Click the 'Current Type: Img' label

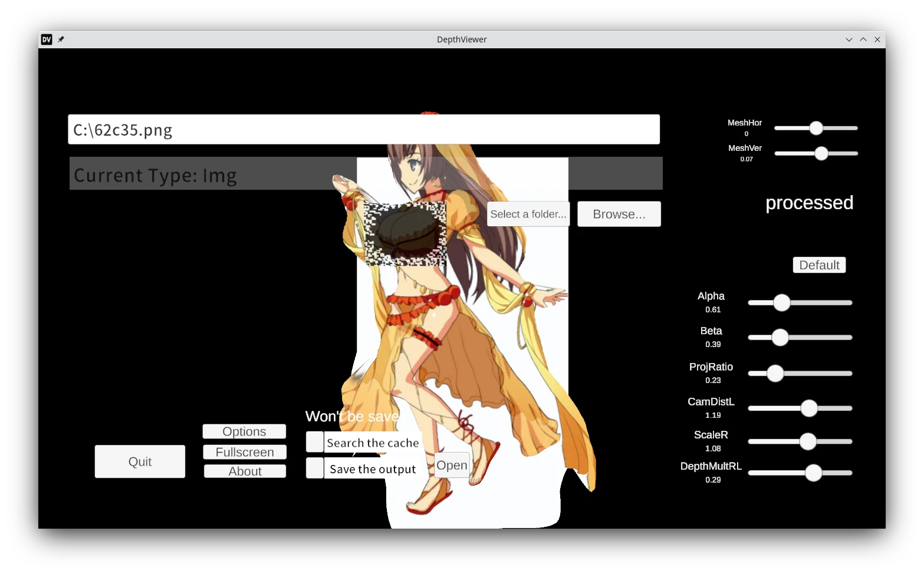pyautogui.click(x=155, y=176)
